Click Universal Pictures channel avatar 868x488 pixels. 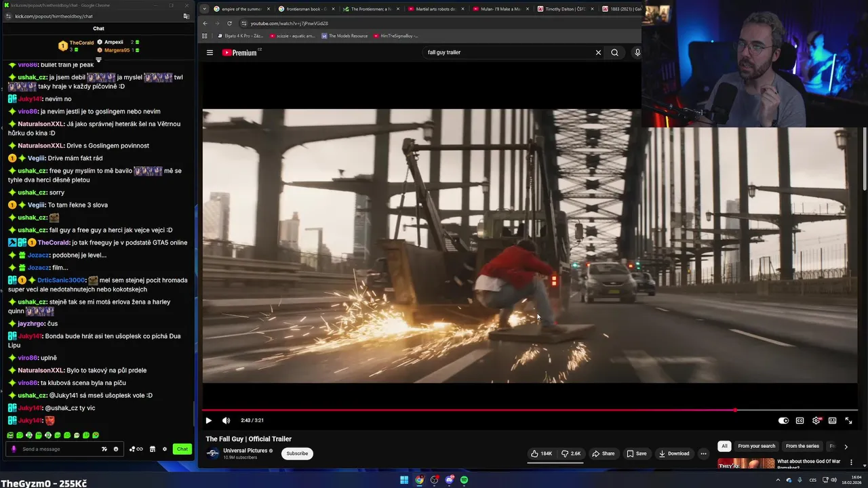(212, 453)
